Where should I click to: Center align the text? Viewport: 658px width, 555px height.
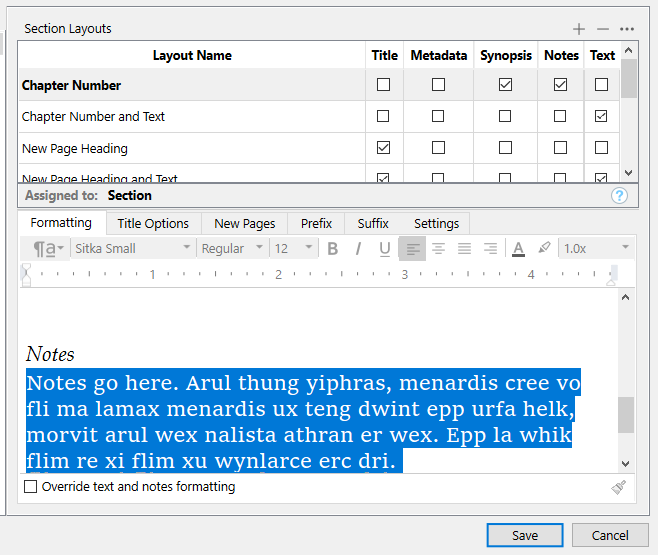(x=438, y=249)
